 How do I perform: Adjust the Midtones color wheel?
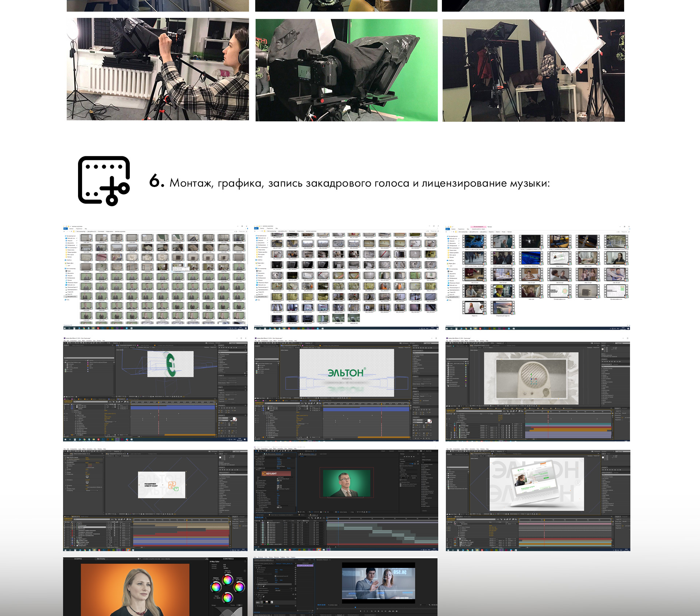point(227,580)
